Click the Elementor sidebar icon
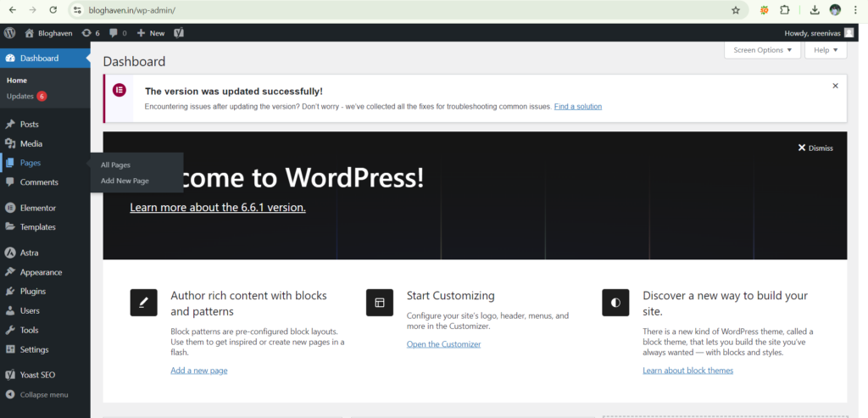 [10, 208]
